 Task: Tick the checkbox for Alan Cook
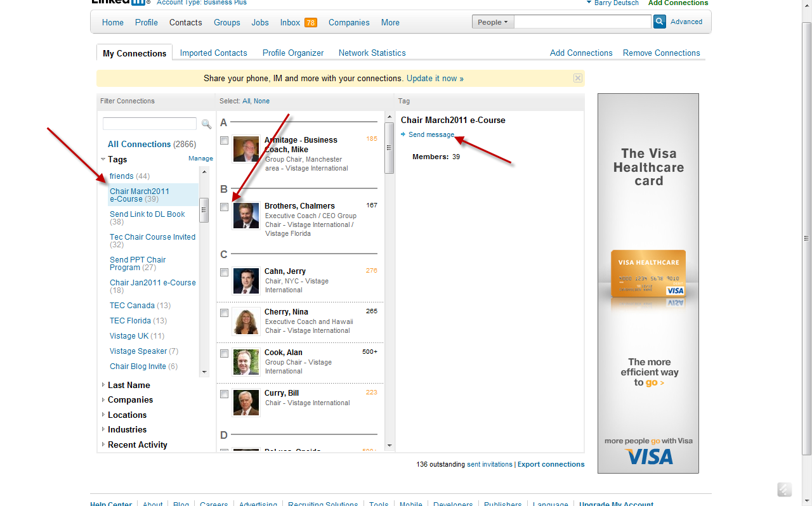point(225,353)
